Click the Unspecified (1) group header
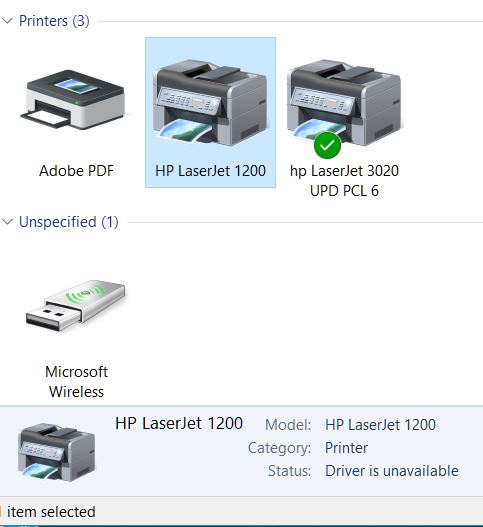483x527 pixels. pos(69,222)
